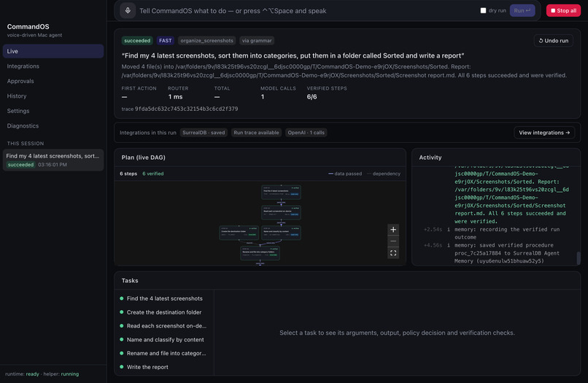Image resolution: width=588 pixels, height=383 pixels.
Task: Zoom in on the plan DAG
Action: pyautogui.click(x=393, y=230)
